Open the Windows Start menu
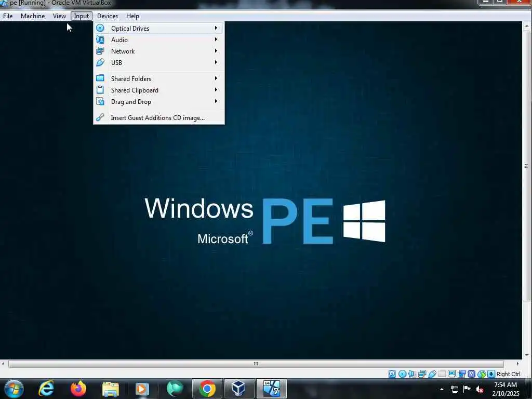This screenshot has height=399, width=532. [14, 389]
